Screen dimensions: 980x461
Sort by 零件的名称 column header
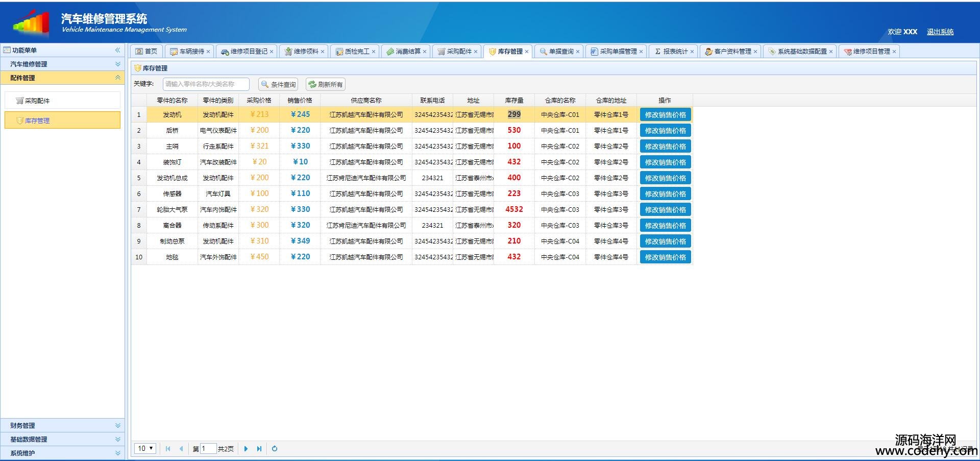[172, 101]
